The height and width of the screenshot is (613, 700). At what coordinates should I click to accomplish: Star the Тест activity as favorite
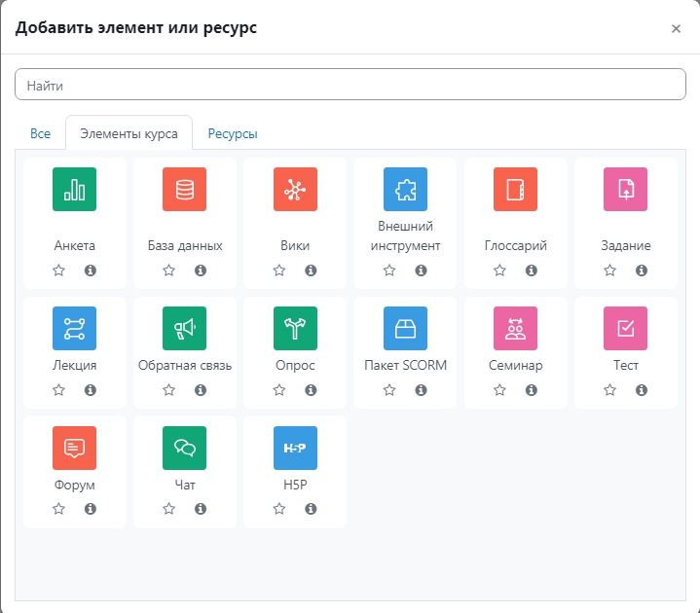click(x=610, y=390)
